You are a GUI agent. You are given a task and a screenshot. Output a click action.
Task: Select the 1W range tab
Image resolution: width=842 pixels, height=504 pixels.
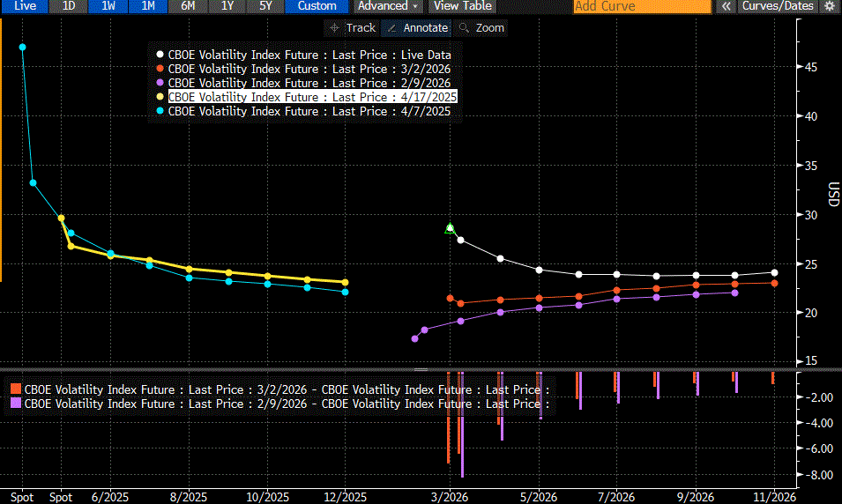click(x=108, y=6)
